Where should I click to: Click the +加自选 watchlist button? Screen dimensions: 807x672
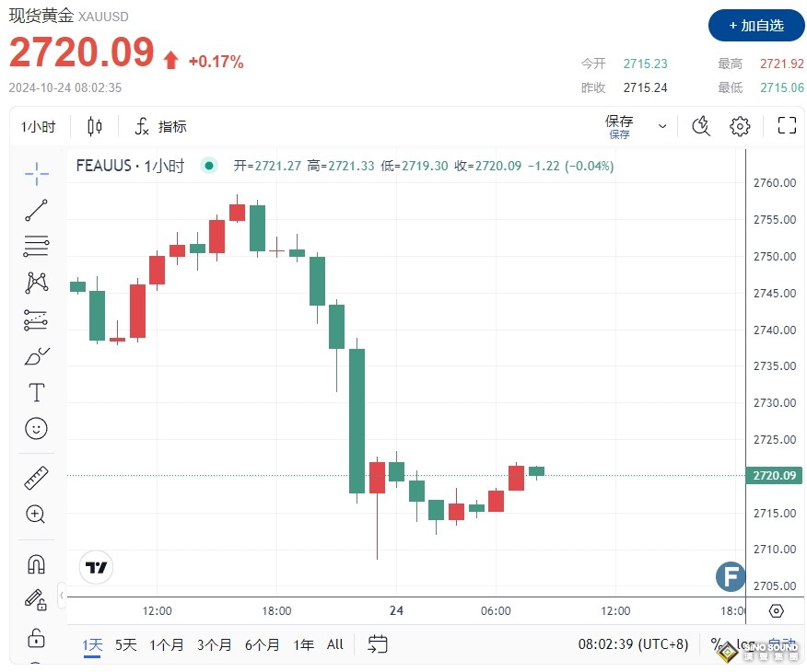755,27
